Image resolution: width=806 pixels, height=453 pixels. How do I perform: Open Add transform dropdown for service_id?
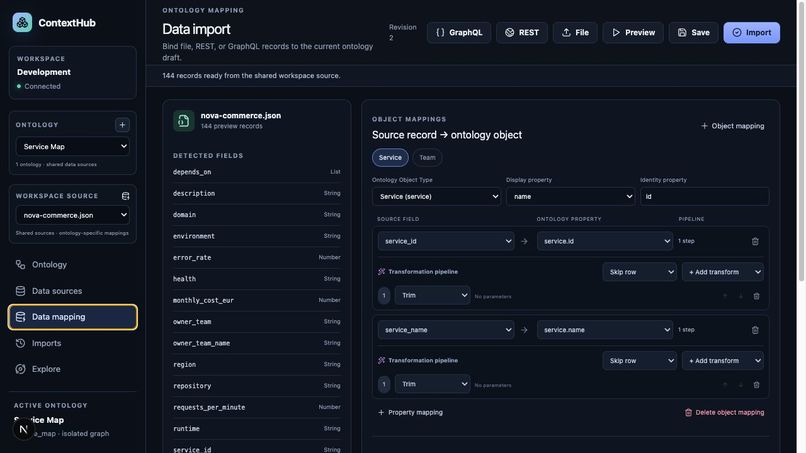coord(723,272)
